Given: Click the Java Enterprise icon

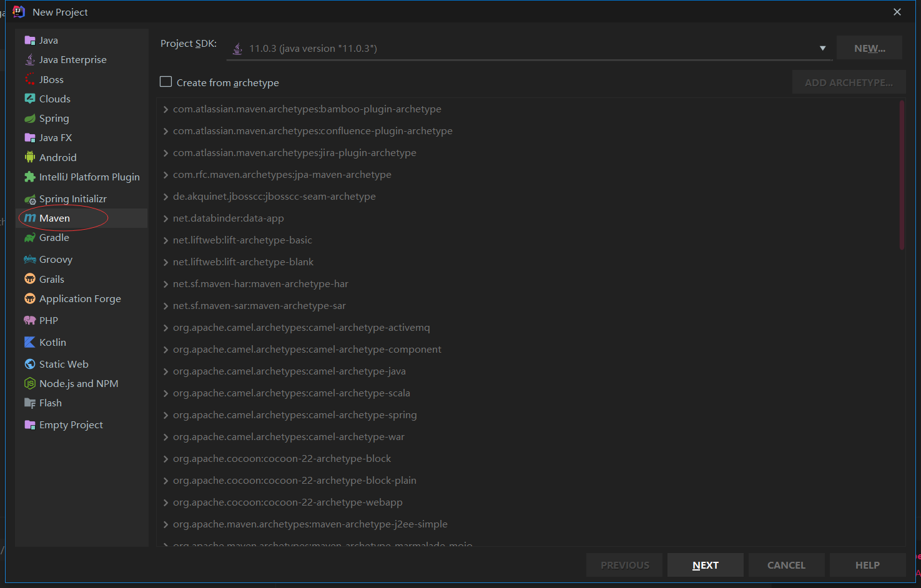Looking at the screenshot, I should point(29,60).
